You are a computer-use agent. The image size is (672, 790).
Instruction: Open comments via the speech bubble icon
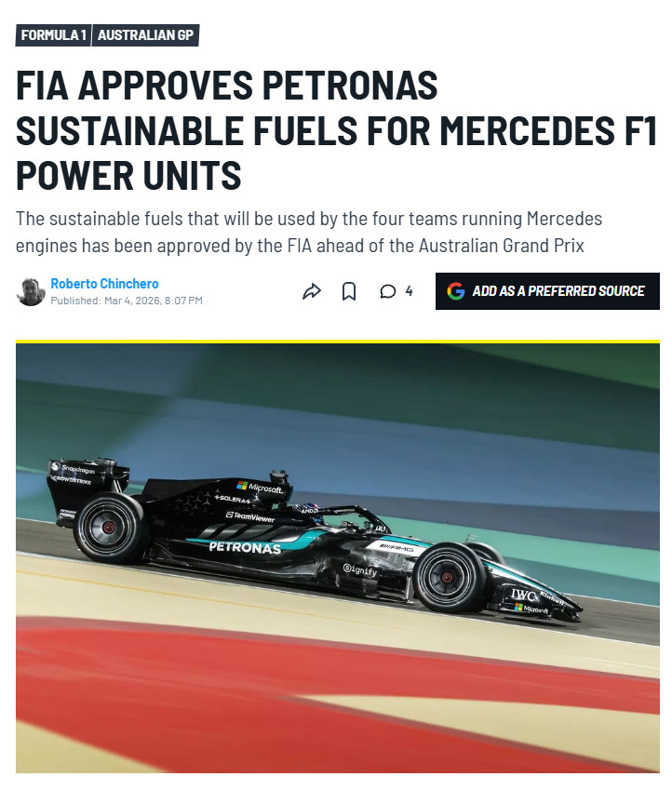pyautogui.click(x=388, y=291)
